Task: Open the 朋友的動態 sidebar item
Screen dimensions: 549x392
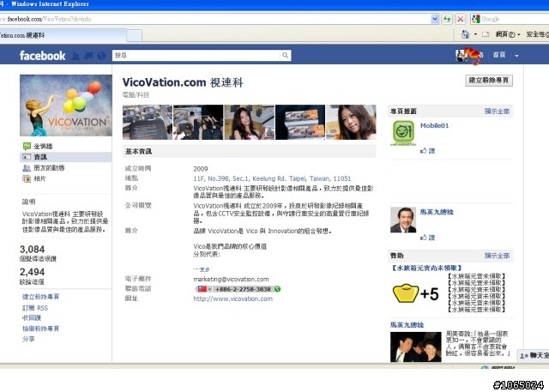Action: point(49,168)
